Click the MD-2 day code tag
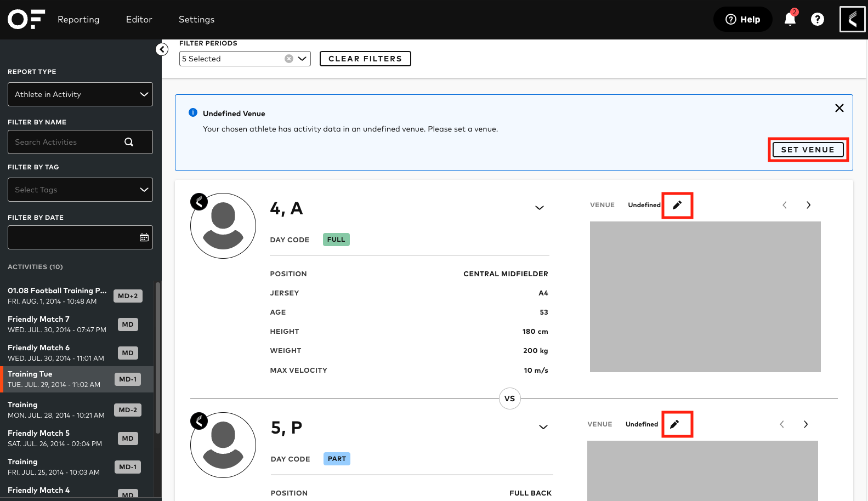Screen dimensions: 868x501 128,410
